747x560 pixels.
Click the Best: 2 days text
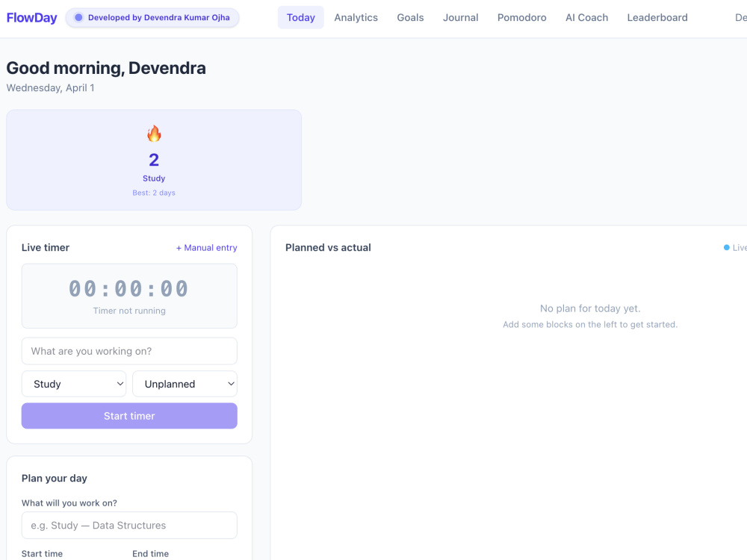[154, 193]
